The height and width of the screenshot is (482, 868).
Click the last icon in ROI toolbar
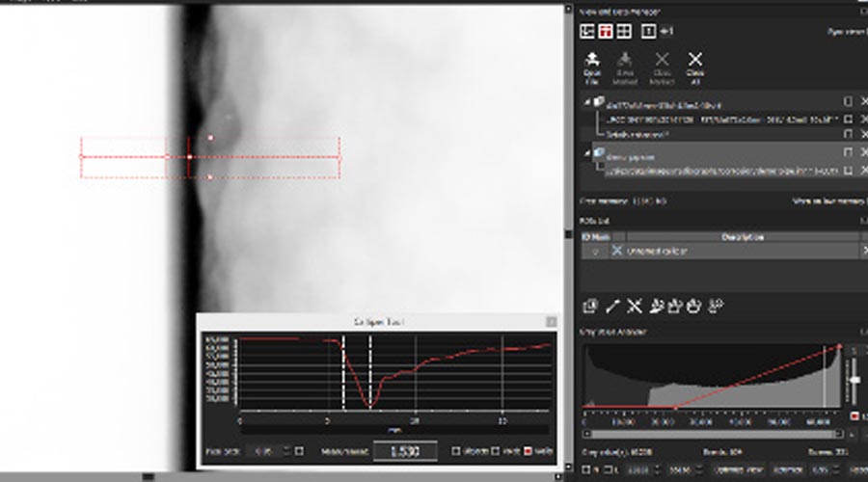[x=716, y=306]
